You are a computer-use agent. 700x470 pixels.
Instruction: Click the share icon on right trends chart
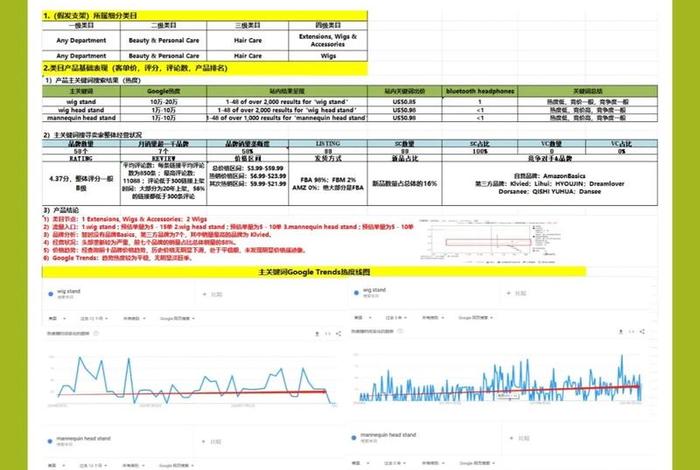pyautogui.click(x=642, y=331)
